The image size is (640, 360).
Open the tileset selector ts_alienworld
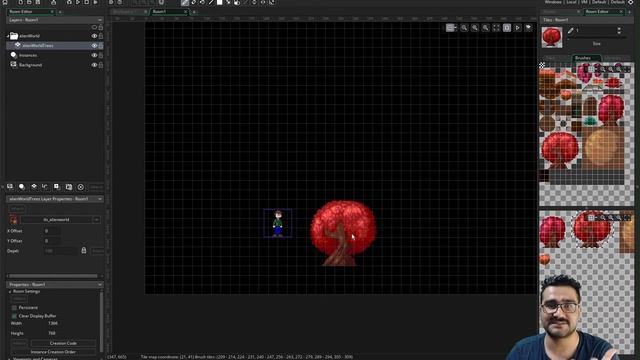56,220
